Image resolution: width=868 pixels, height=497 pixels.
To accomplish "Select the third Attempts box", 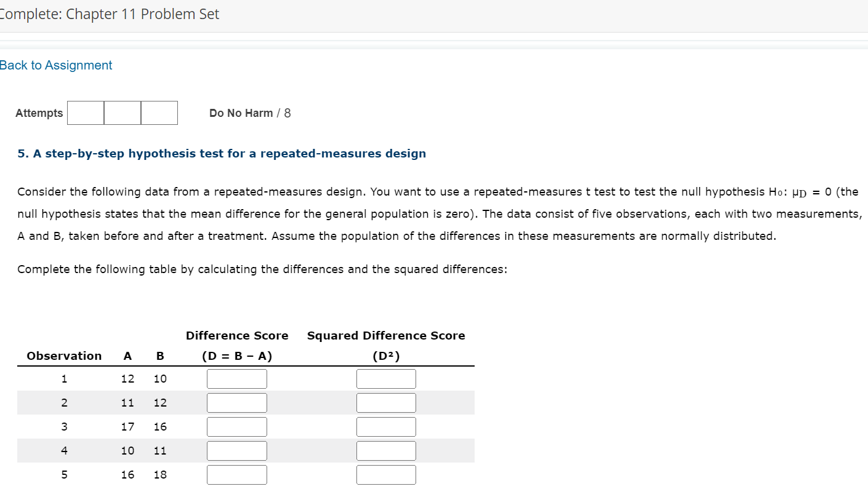I will pos(159,113).
